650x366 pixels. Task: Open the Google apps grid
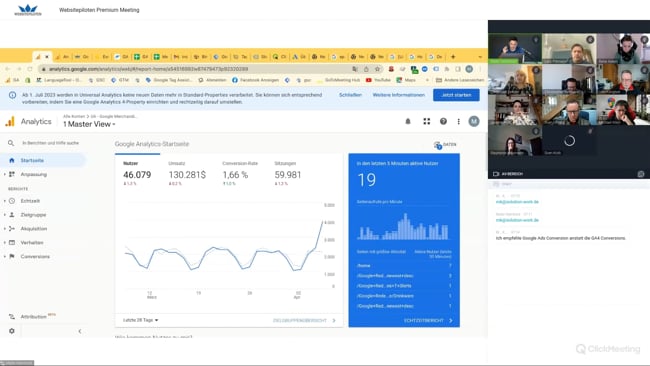(427, 121)
